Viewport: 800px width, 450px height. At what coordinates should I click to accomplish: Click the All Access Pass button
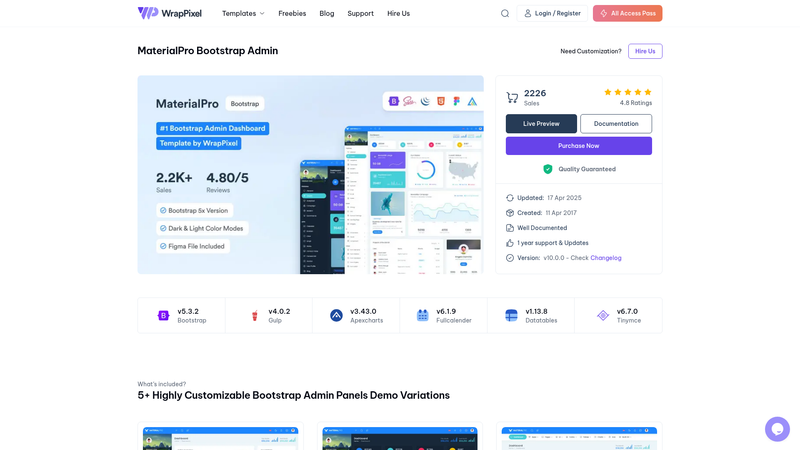628,13
